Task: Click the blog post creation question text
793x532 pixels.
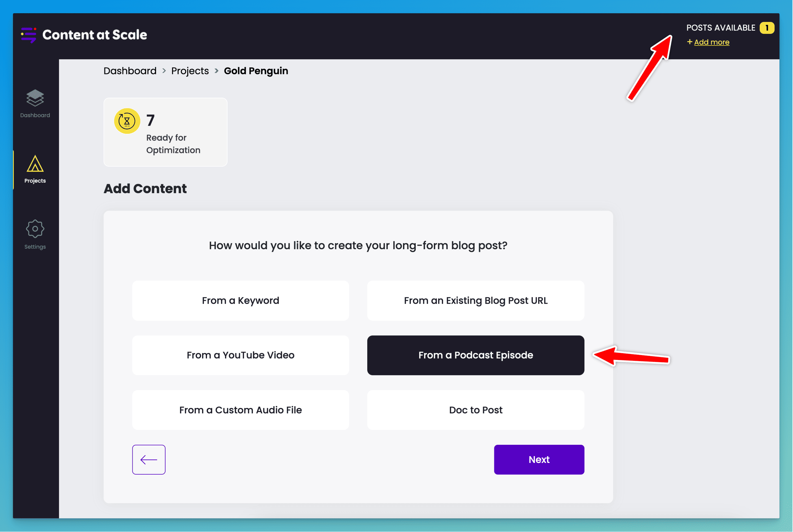Action: coord(358,245)
